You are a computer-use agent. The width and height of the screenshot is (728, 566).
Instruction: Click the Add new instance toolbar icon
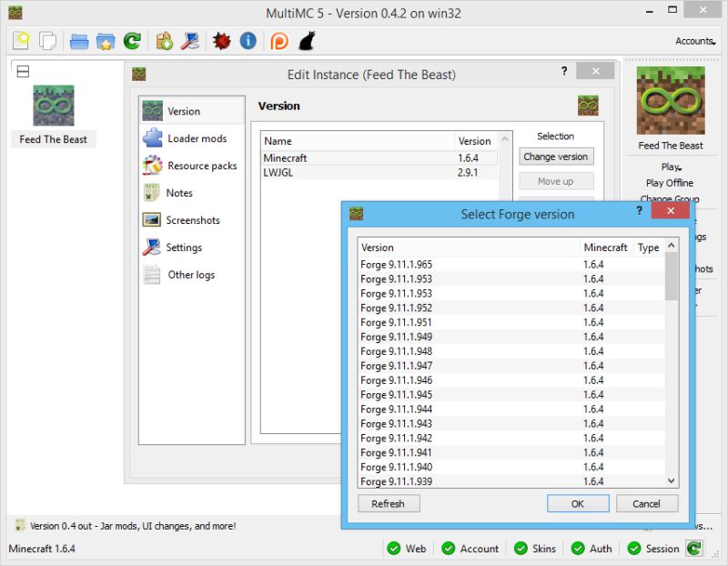pyautogui.click(x=21, y=41)
